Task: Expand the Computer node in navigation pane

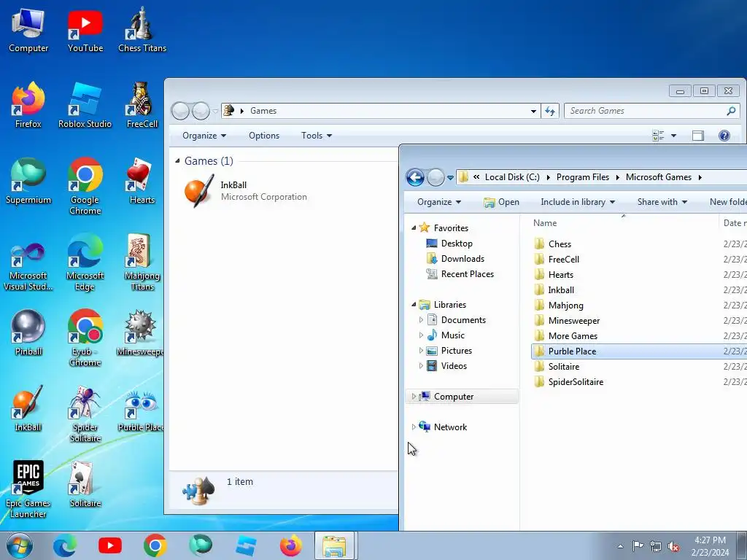Action: pyautogui.click(x=414, y=397)
